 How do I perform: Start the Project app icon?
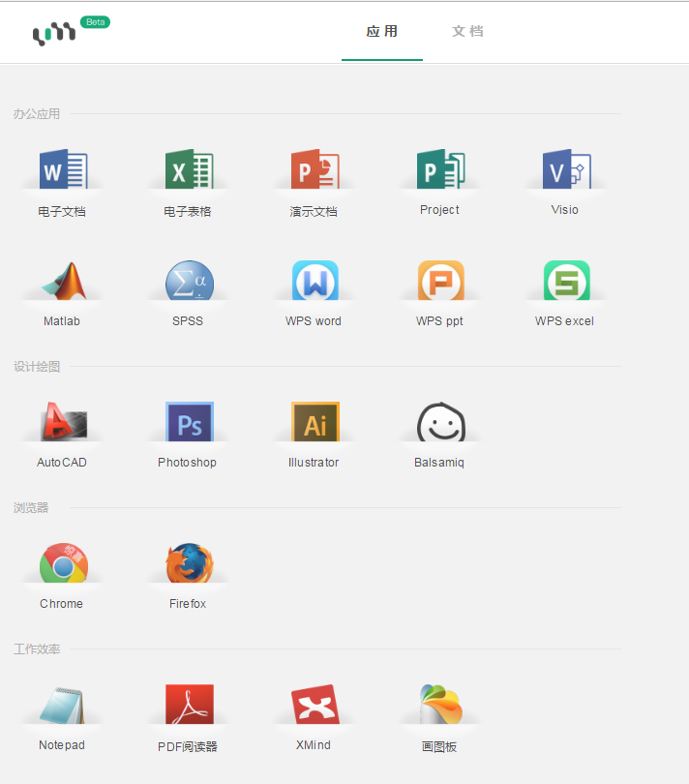pos(441,169)
